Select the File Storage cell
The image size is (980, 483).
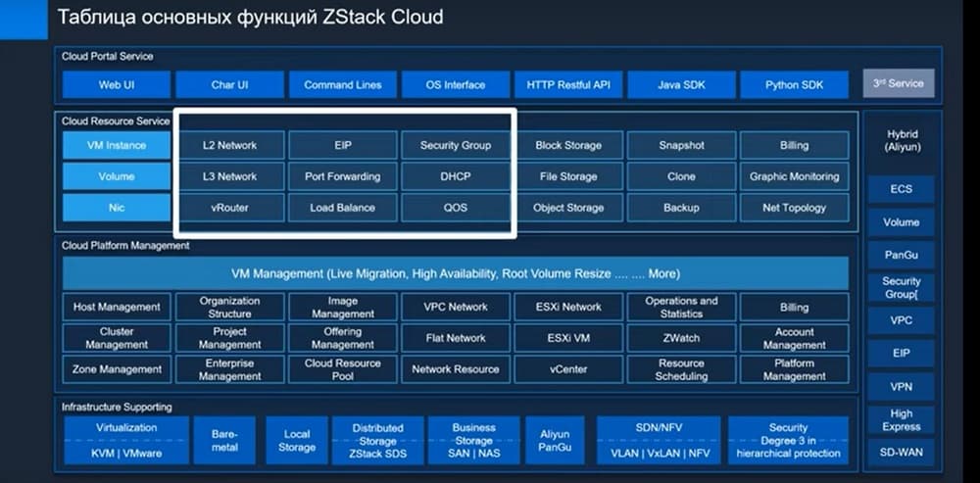pos(568,176)
